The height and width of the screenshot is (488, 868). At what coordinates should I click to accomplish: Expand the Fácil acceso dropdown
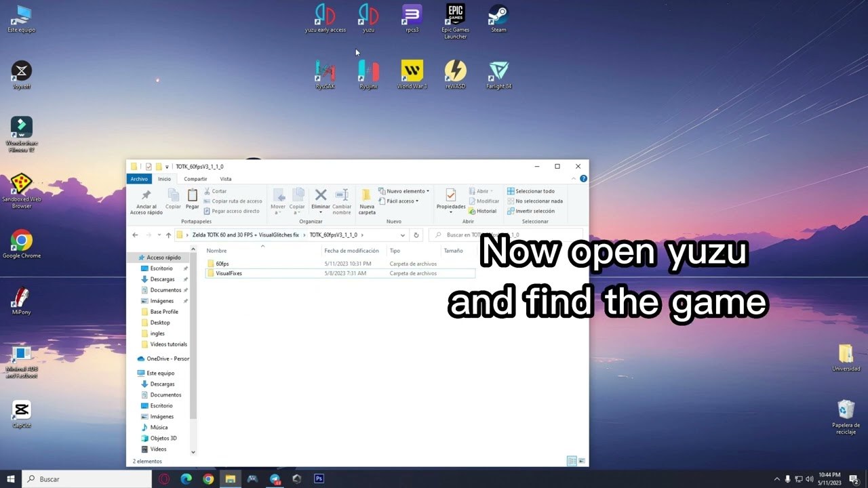tap(399, 201)
